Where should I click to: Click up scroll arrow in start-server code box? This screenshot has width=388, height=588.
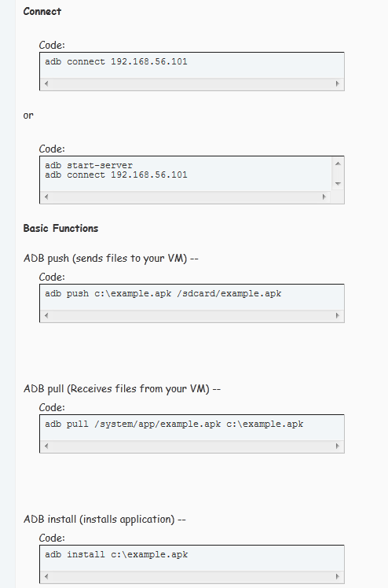[338, 164]
